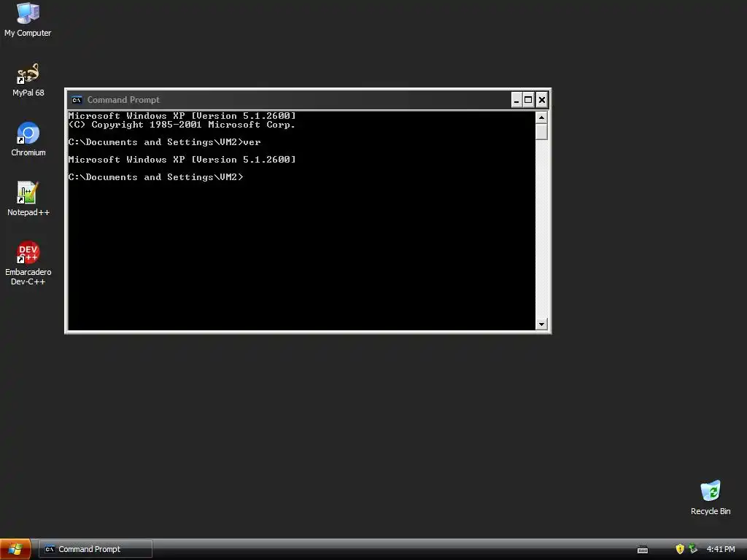Select the Notepad++ desktop shortcut
The image size is (747, 560).
pyautogui.click(x=28, y=199)
